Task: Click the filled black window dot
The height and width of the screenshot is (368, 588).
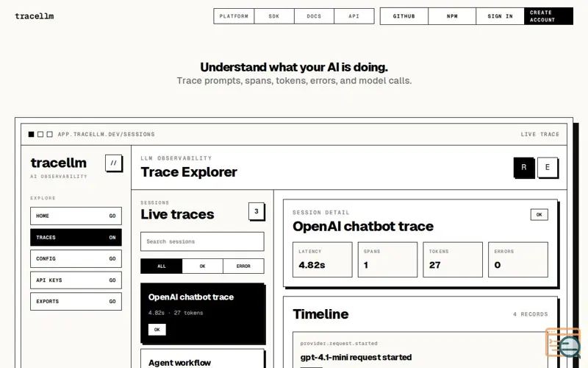Action: (31, 134)
